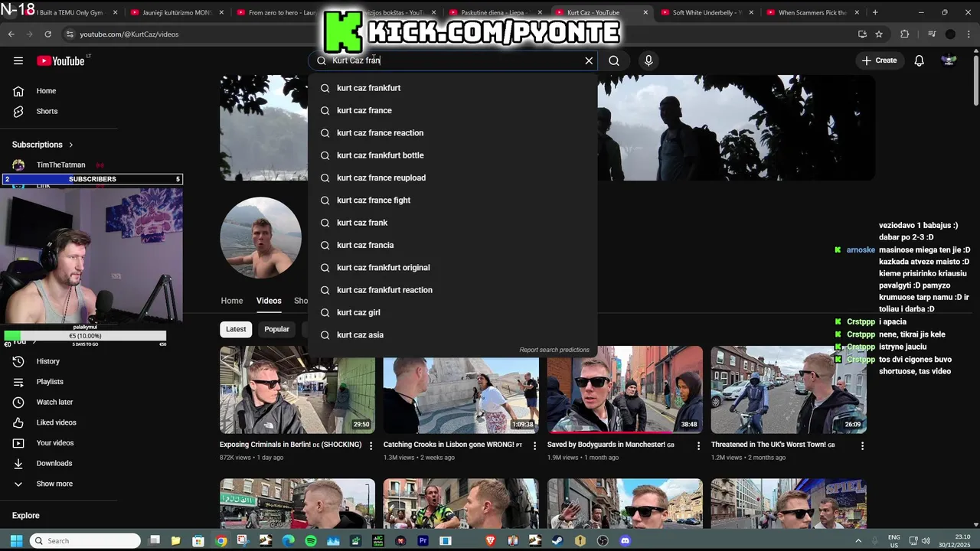The height and width of the screenshot is (551, 980).
Task: Open Spotify from the taskbar
Action: (310, 540)
